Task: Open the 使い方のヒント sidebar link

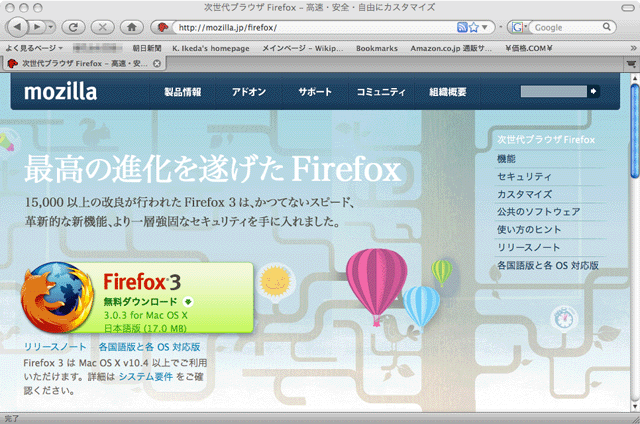Action: [529, 230]
